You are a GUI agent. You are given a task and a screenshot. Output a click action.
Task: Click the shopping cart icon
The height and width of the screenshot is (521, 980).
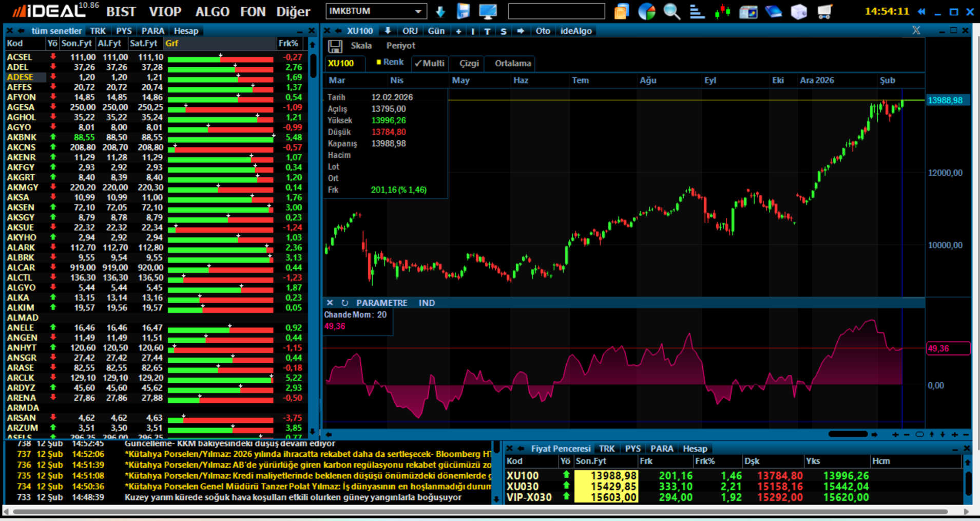(x=824, y=11)
